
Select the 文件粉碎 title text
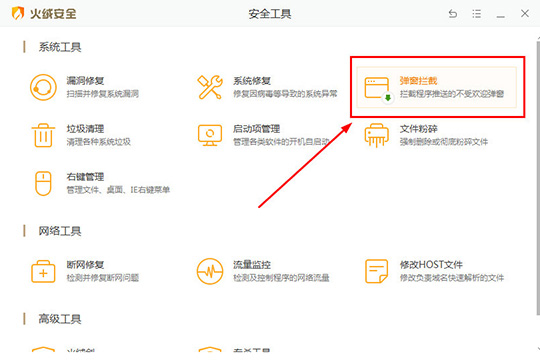[418, 129]
